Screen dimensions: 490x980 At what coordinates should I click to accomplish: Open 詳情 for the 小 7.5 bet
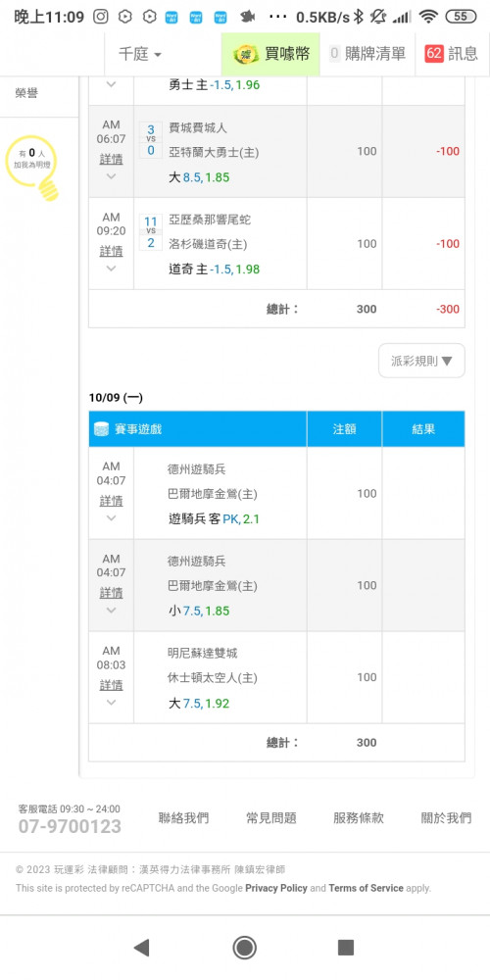(112, 593)
